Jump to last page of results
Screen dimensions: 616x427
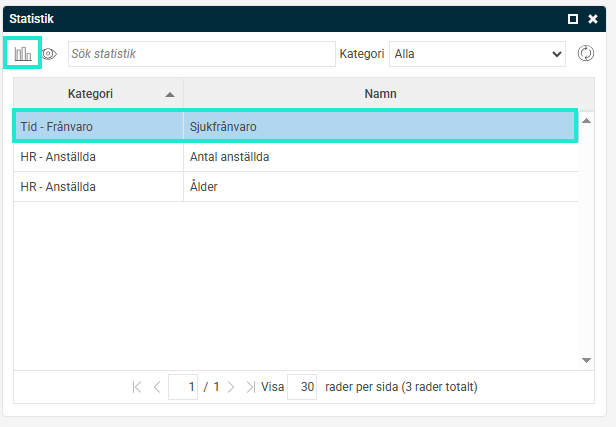250,387
